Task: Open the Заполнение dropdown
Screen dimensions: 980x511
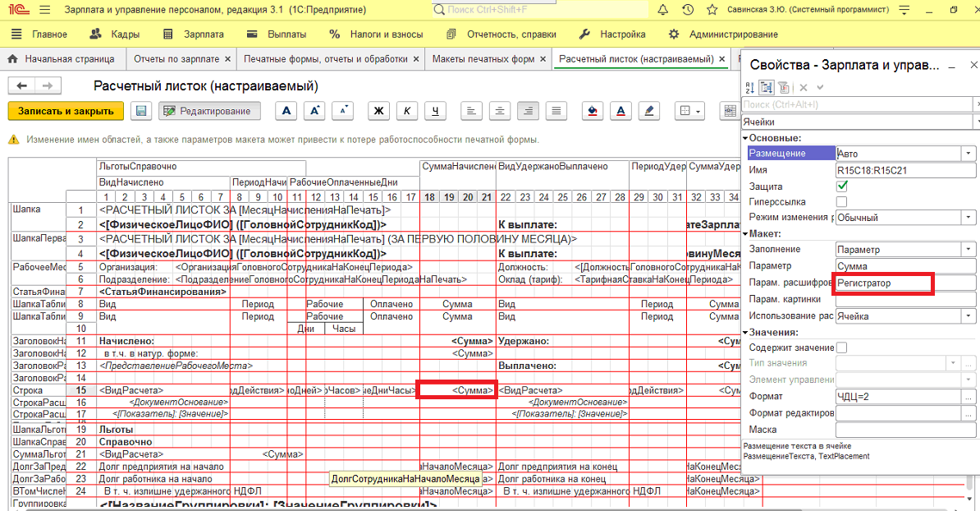Action: [x=969, y=250]
